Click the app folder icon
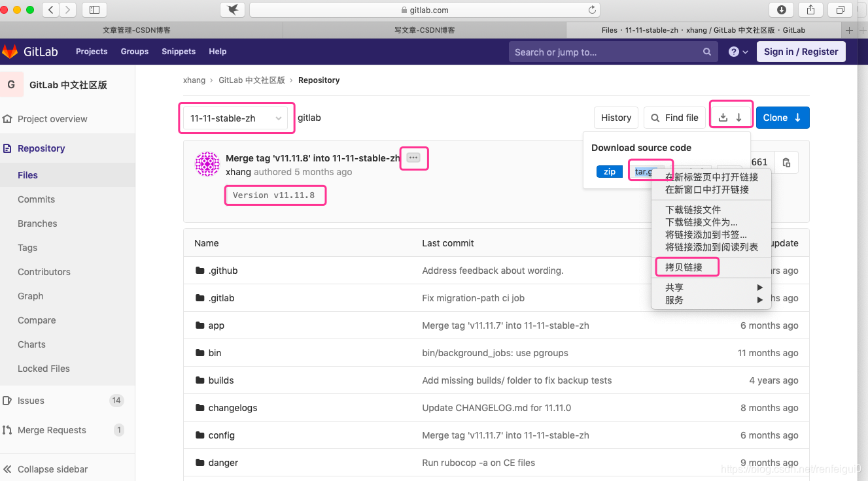Viewport: 868px width, 481px height. [x=200, y=325]
